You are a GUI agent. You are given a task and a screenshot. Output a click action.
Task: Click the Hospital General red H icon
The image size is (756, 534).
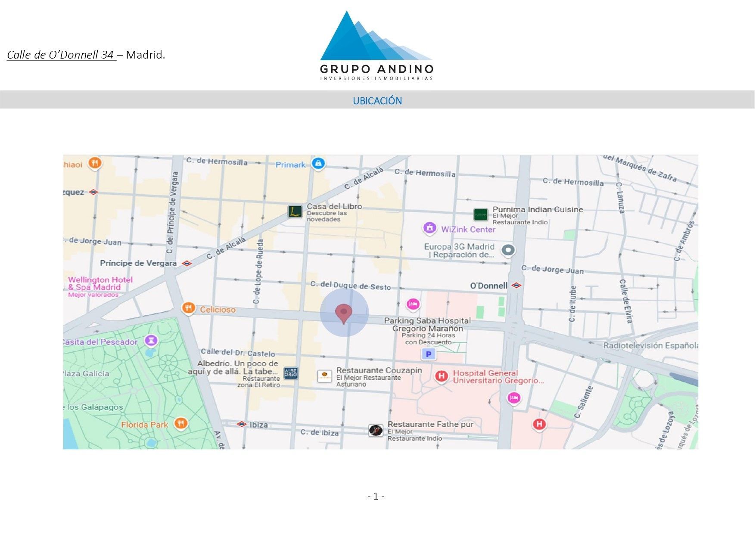pyautogui.click(x=441, y=376)
